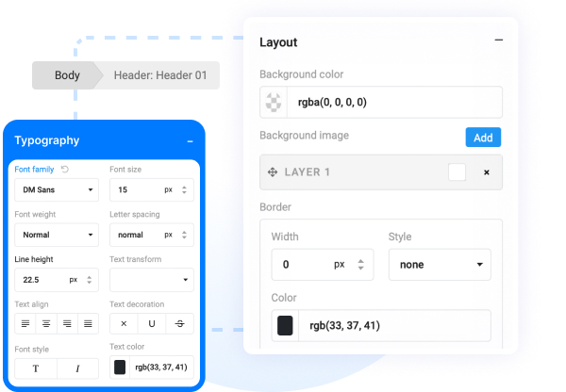This screenshot has width=566, height=392.
Task: Remove text decoration with the X icon
Action: pyautogui.click(x=124, y=323)
